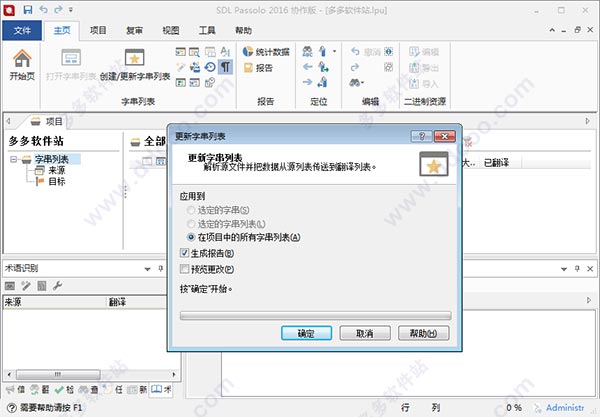This screenshot has height=417, width=600.
Task: Click the pencil wand icon in 术语识别 toolbar
Action: click(26, 285)
